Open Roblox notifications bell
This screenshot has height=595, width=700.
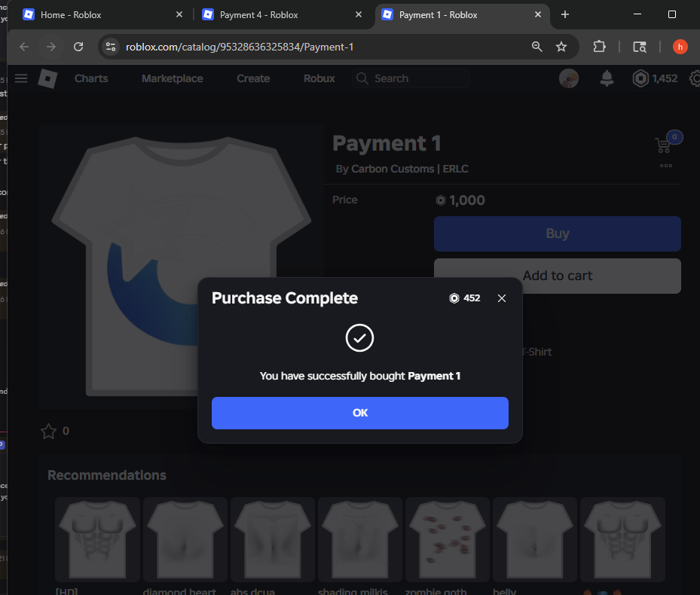(x=607, y=78)
